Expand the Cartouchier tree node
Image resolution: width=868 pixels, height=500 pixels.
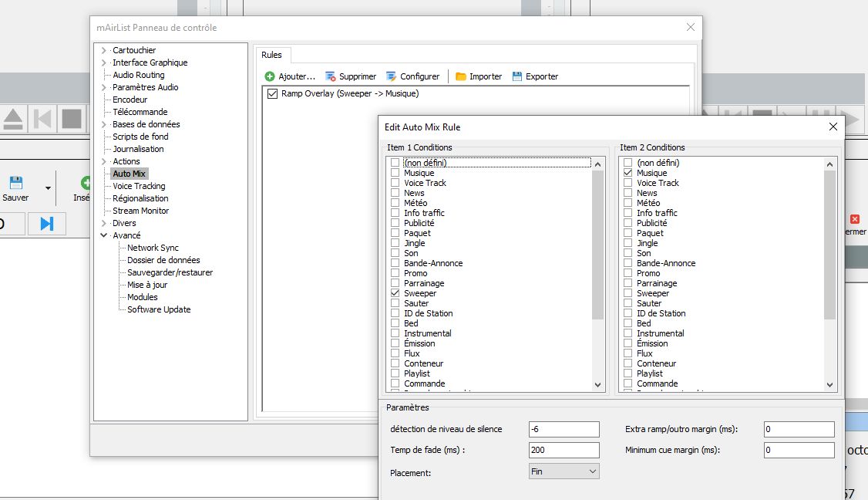point(103,50)
